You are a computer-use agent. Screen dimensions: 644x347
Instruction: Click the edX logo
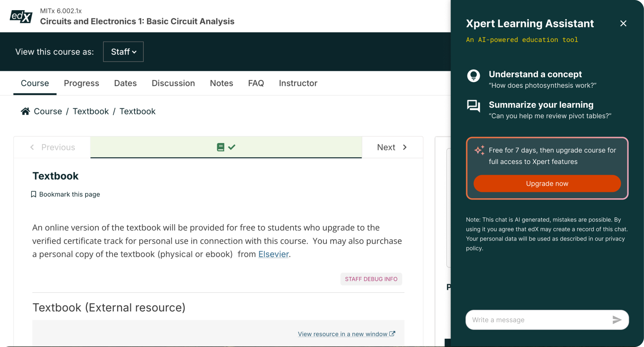point(21,17)
